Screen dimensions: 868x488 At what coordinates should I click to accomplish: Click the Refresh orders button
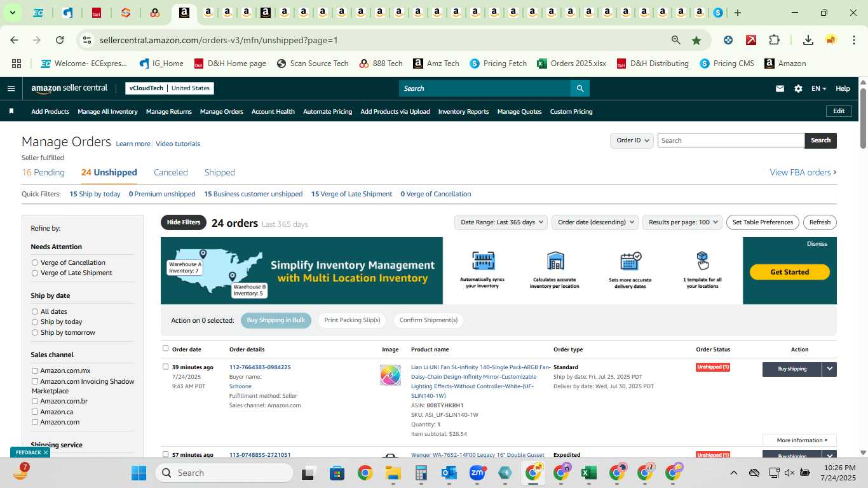[x=820, y=222]
